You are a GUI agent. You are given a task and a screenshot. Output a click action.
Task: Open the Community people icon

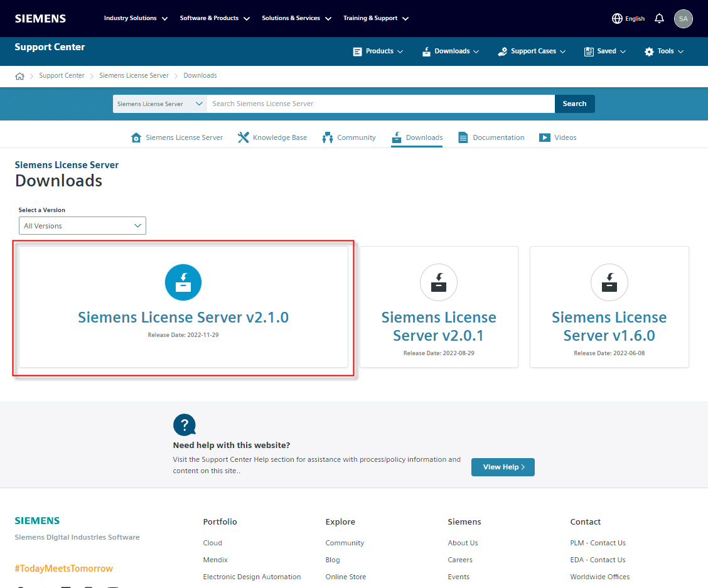[327, 137]
